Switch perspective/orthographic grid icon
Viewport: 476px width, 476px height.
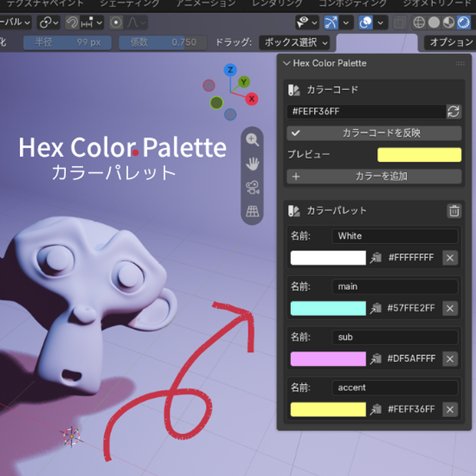[x=253, y=211]
